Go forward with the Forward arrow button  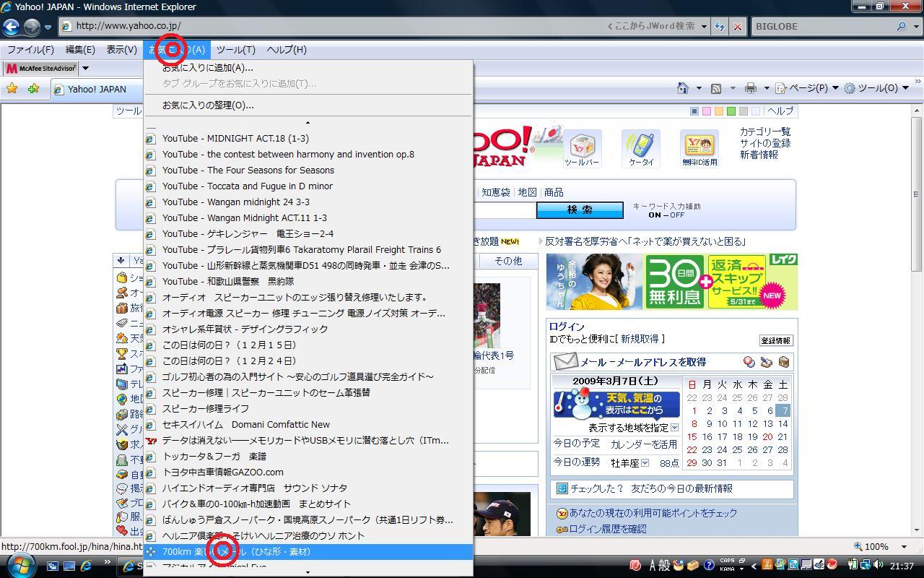(x=32, y=27)
